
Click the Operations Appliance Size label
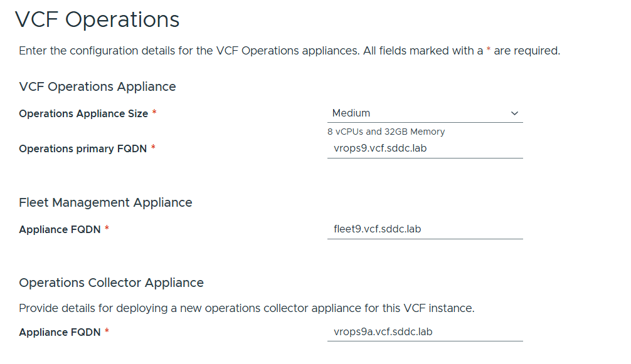point(83,113)
